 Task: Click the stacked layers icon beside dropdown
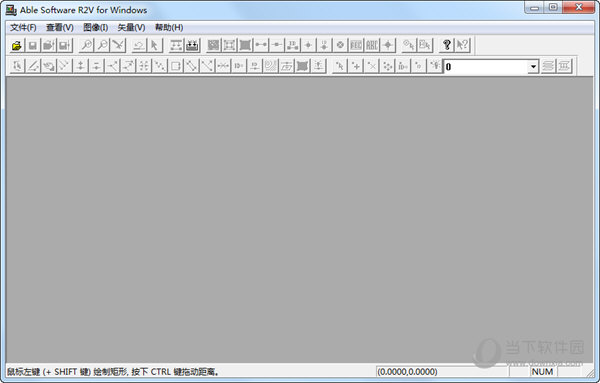548,66
